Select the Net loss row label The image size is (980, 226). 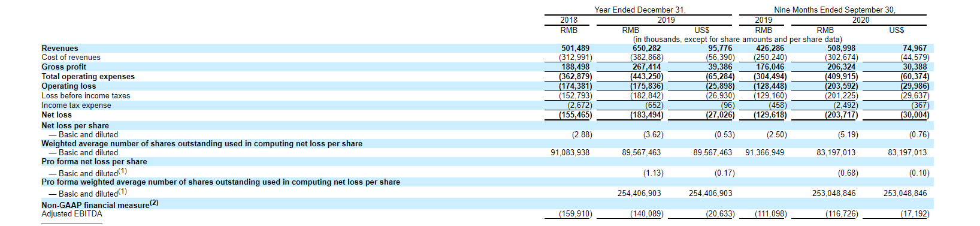pyautogui.click(x=56, y=115)
